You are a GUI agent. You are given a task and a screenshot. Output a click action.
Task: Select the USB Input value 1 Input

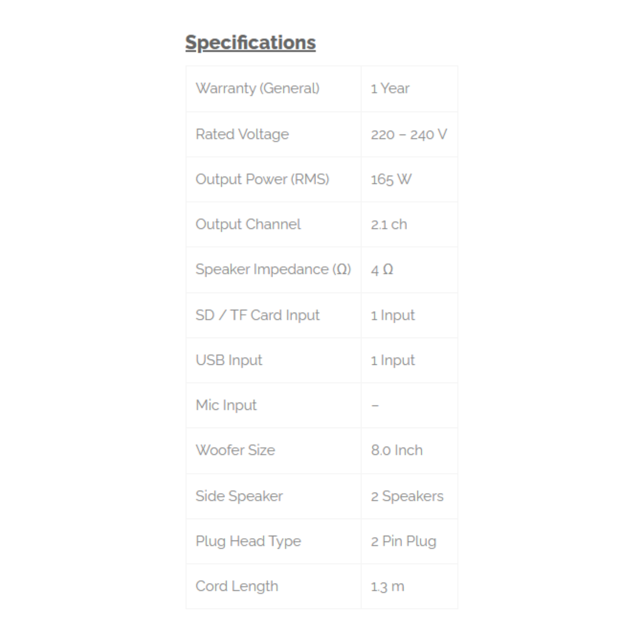click(x=393, y=360)
